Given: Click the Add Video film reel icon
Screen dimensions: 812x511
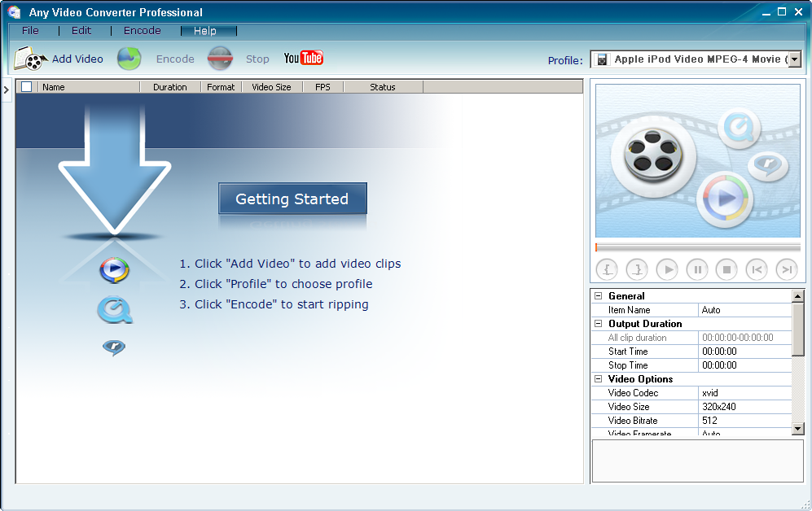Looking at the screenshot, I should pos(30,59).
